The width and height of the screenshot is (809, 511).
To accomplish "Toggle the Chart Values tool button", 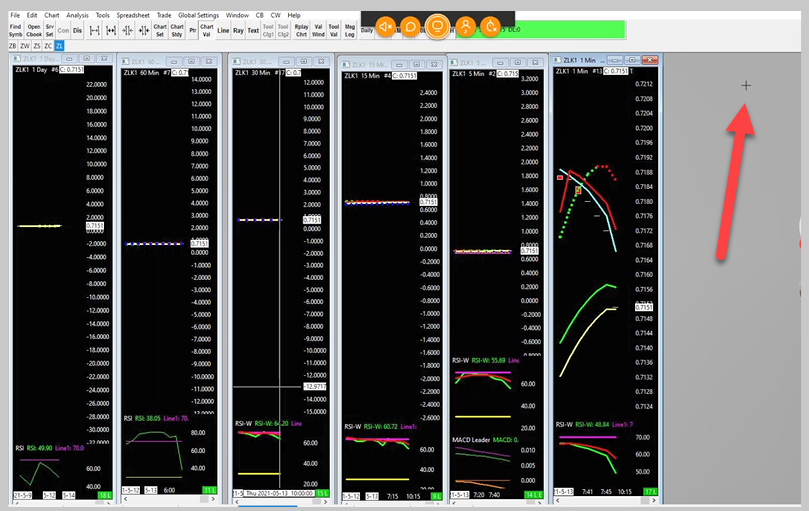I will (x=206, y=30).
